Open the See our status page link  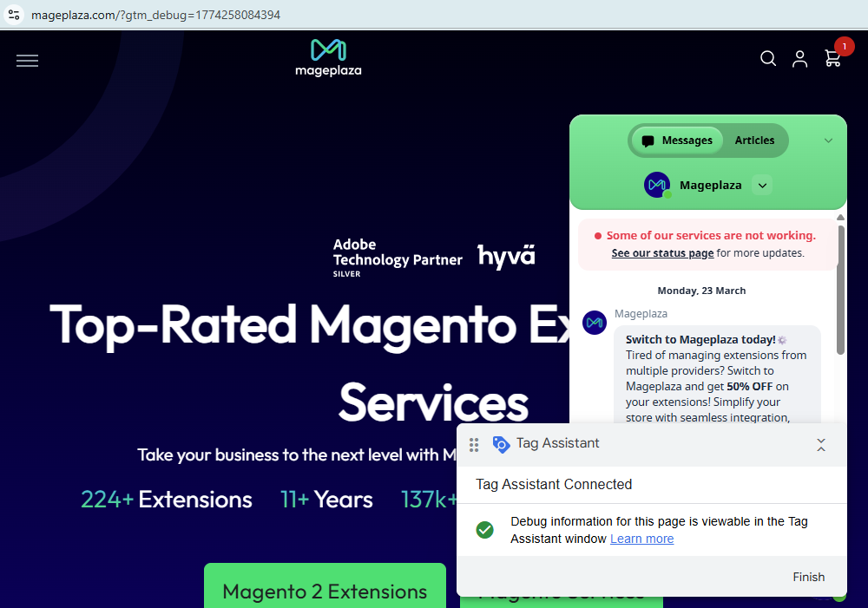tap(662, 253)
